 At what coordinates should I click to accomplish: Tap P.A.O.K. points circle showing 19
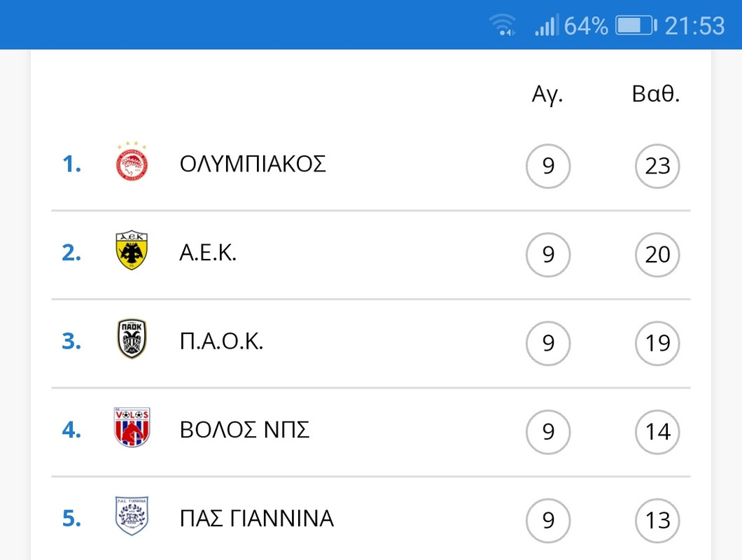tap(657, 343)
